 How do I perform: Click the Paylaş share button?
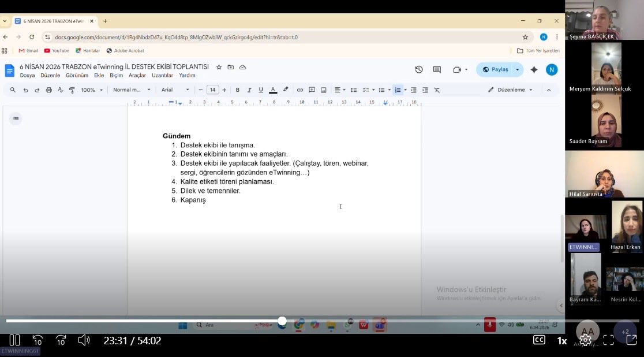[x=495, y=69]
